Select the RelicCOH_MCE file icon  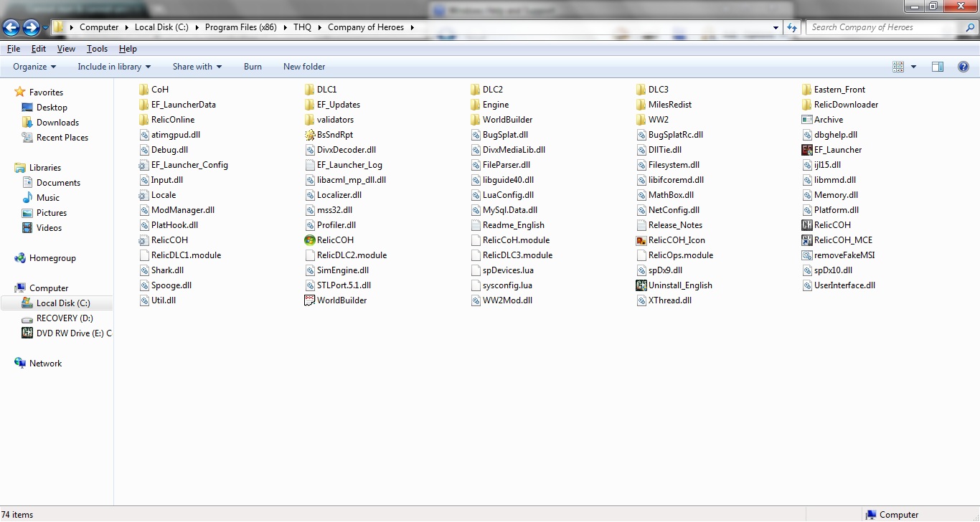tap(807, 240)
